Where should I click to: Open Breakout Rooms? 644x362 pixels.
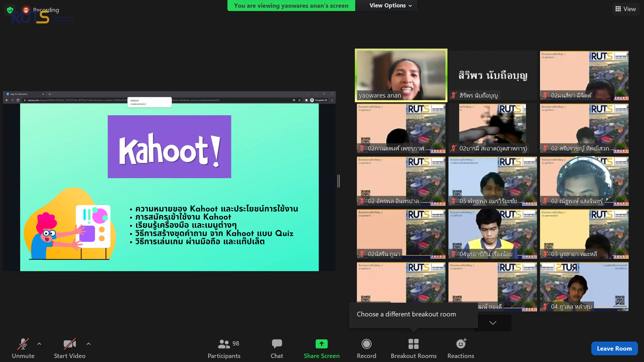414,349
